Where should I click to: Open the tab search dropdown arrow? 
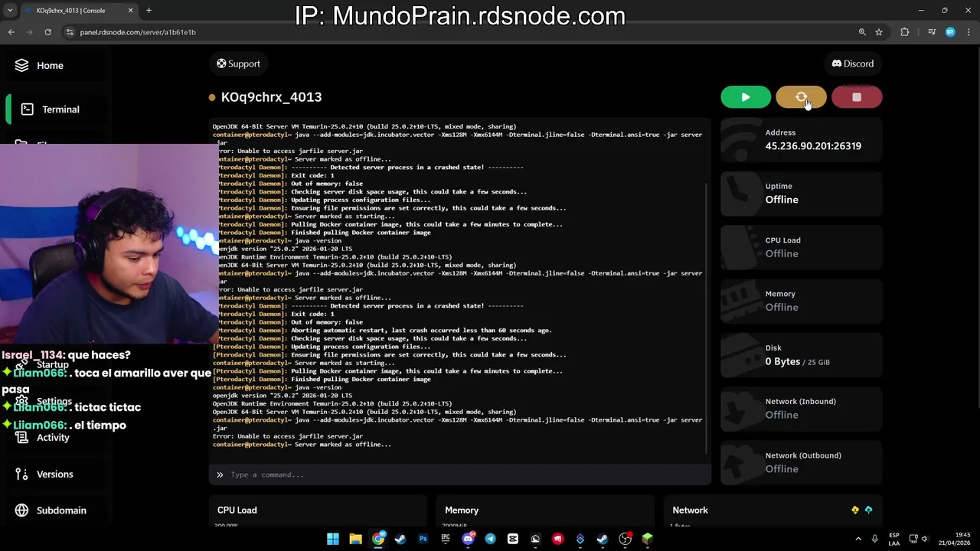point(9,11)
